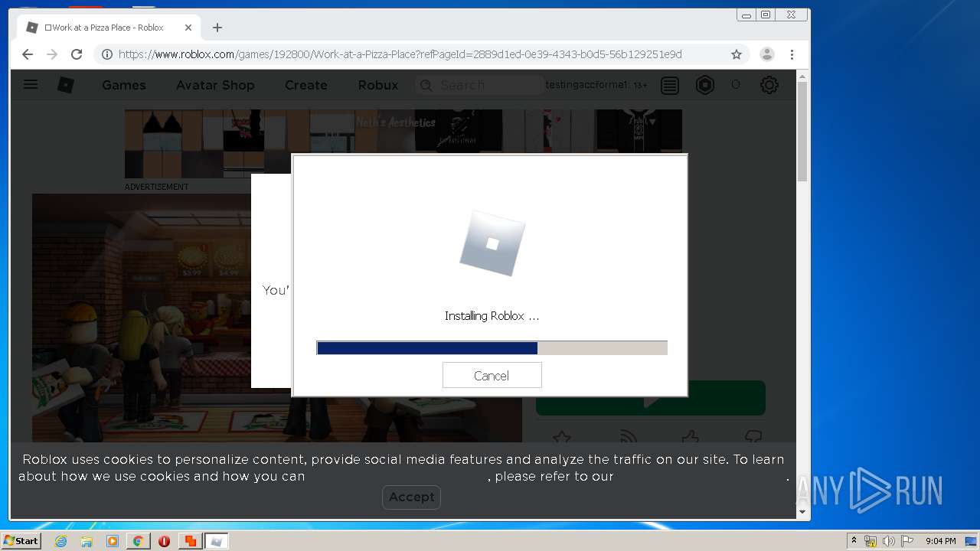Open the Roblox settings gear
Screen dimensions: 980x551
pos(769,85)
